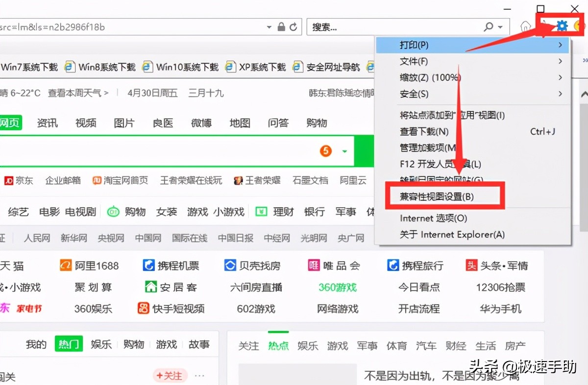Select the 故事 tab in left panel
The image size is (588, 385).
tap(199, 344)
